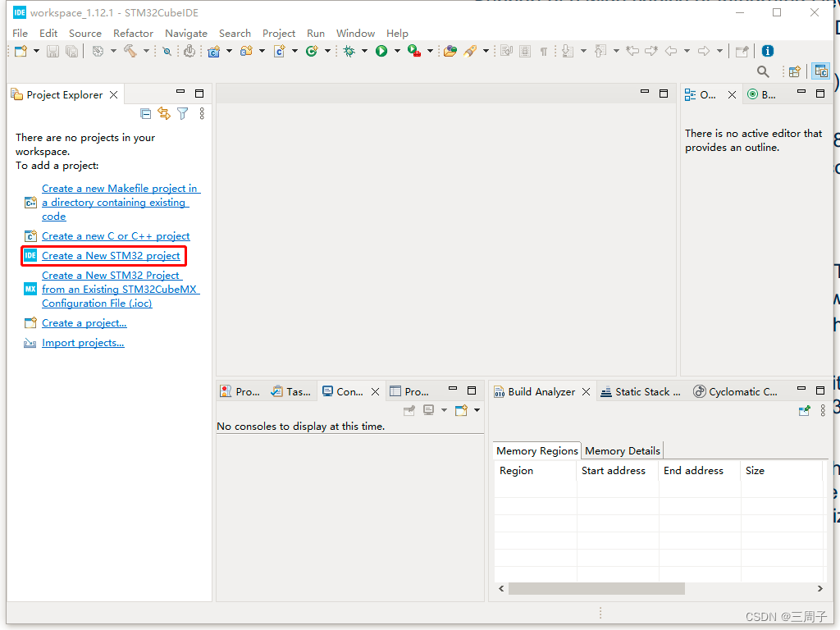Open the Search flashlight dropdown arrow
The image size is (840, 630).
[486, 52]
